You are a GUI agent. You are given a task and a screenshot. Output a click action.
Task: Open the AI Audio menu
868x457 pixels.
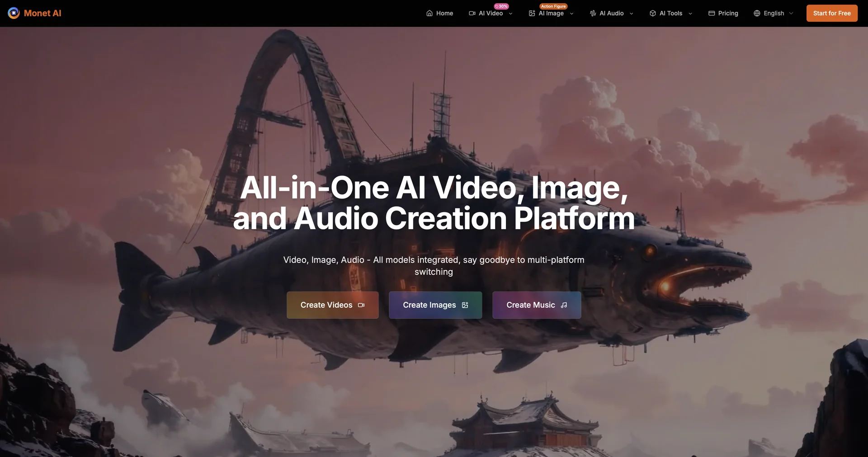pos(612,13)
